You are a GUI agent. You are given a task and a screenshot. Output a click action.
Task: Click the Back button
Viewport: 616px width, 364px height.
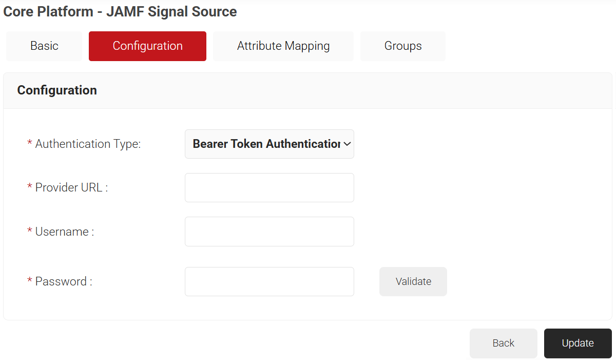point(503,343)
